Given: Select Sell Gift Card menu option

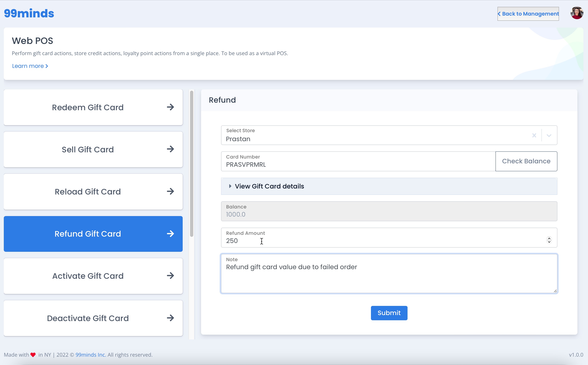Looking at the screenshot, I should [x=93, y=149].
